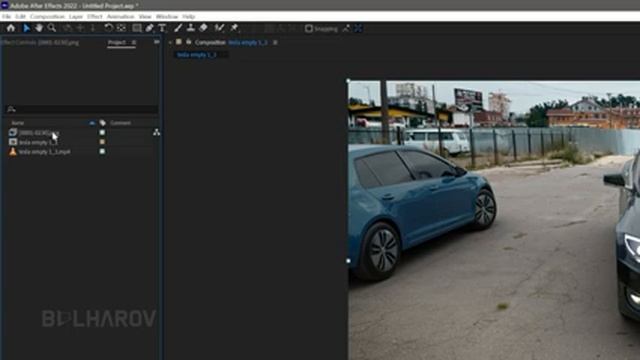Open the View menu
The height and width of the screenshot is (360, 640).
(x=145, y=17)
